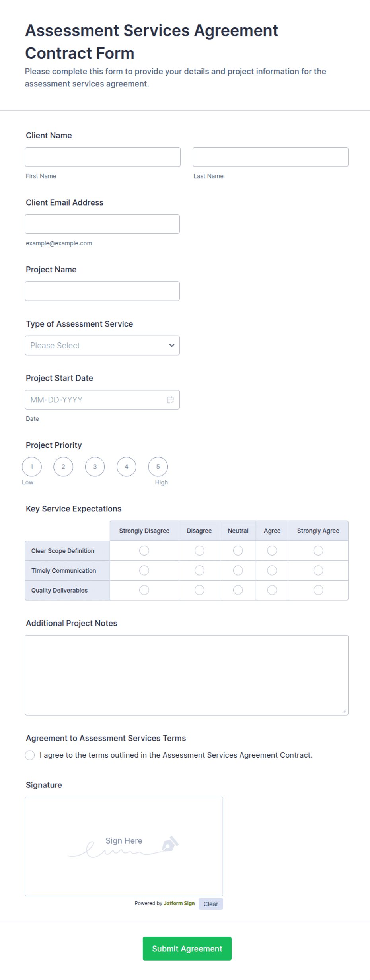
Task: Click the Project Start Date field
Action: click(102, 400)
